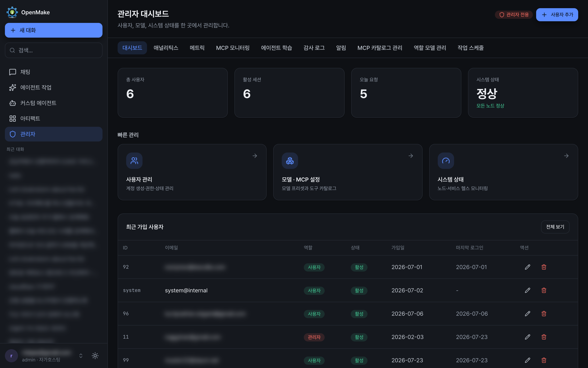The image size is (588, 368).
Task: Click the arrow on 모델 · MCP 설정 card
Action: [x=411, y=156]
